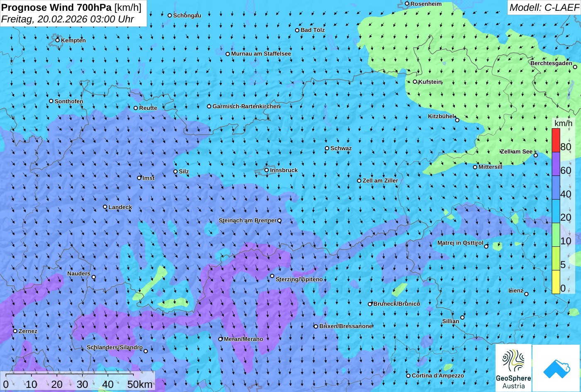Click the Schongau town label
Screen dimensions: 581x392
(187, 15)
